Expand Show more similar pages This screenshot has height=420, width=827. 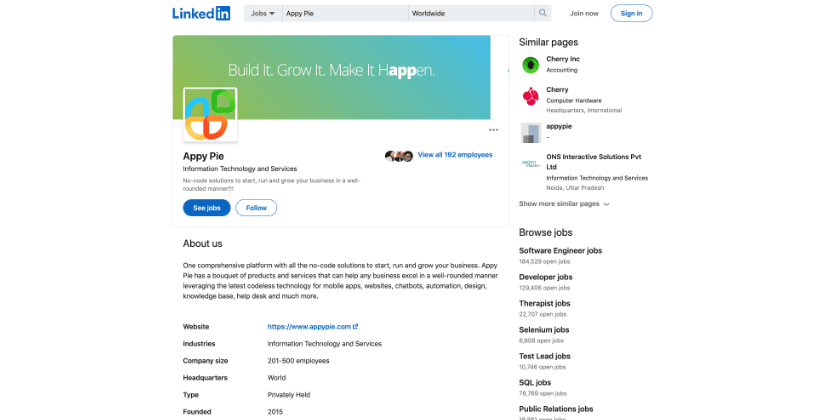pos(564,204)
